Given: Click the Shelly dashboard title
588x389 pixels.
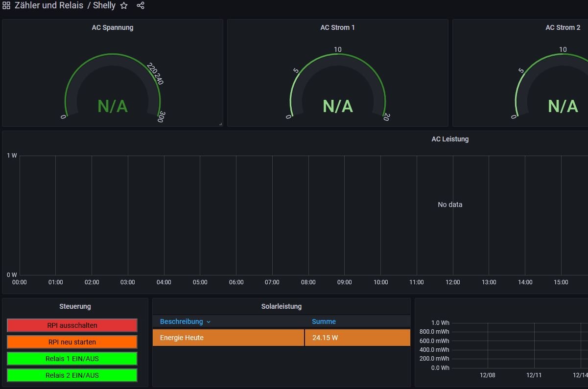Looking at the screenshot, I should 104,6.
